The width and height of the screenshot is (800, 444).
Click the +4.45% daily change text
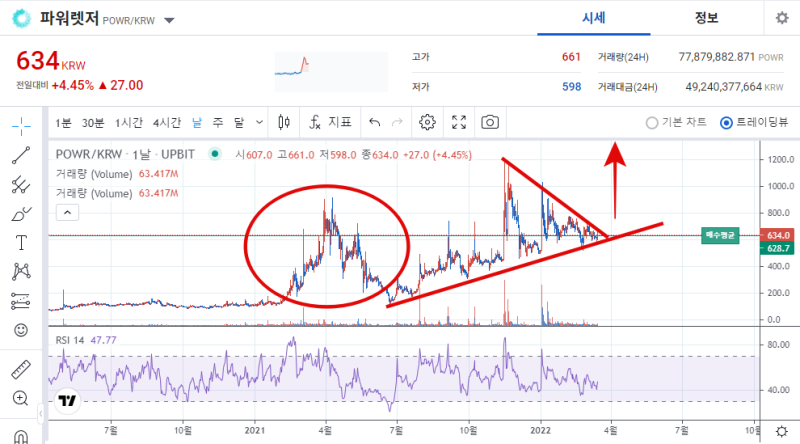click(72, 85)
